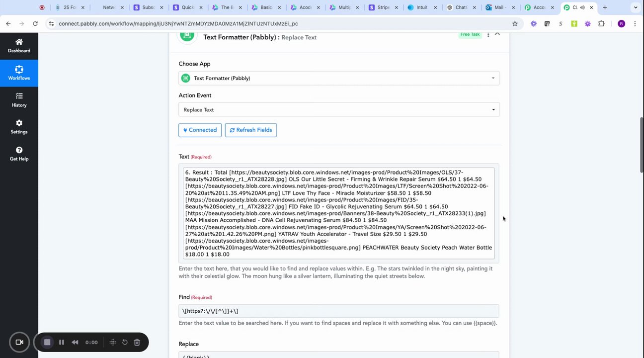This screenshot has width=644, height=358.
Task: Click the S extension icon in toolbar
Action: coord(561,23)
